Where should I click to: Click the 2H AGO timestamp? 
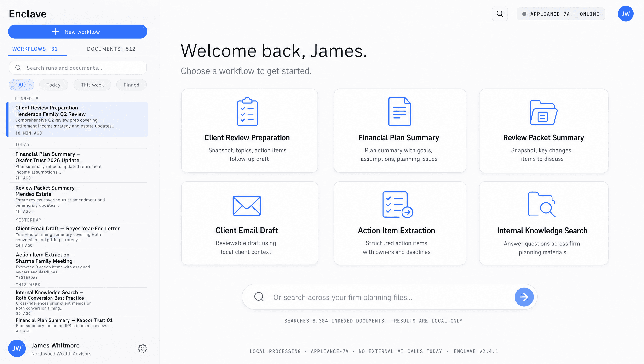(x=23, y=178)
